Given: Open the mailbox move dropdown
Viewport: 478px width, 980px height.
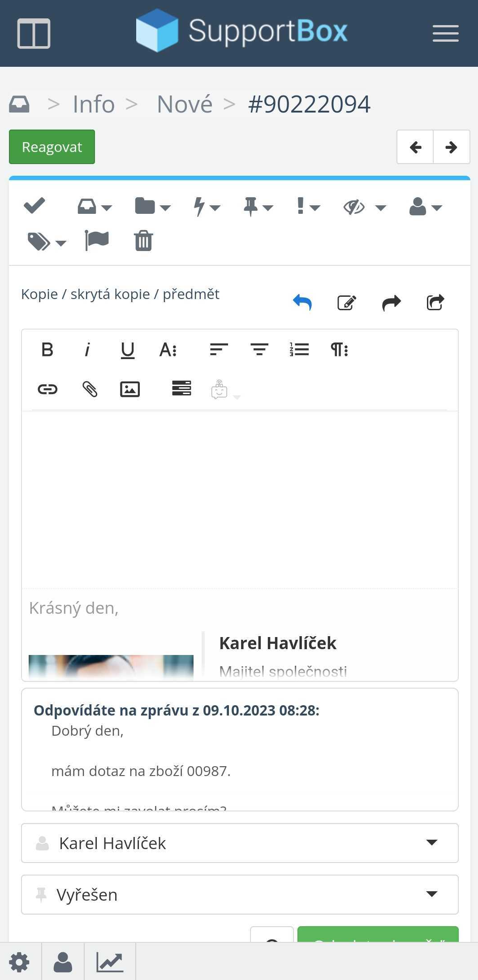Looking at the screenshot, I should tap(95, 207).
